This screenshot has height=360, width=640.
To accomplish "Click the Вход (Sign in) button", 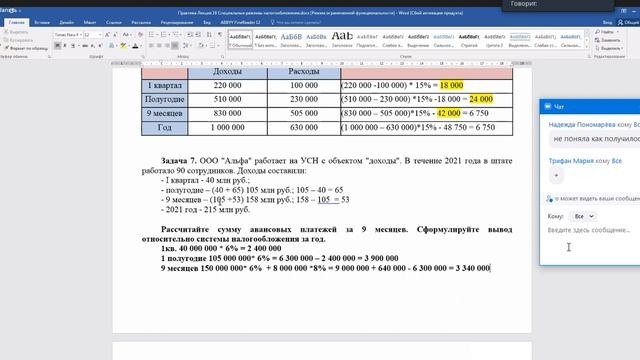I will pos(607,22).
